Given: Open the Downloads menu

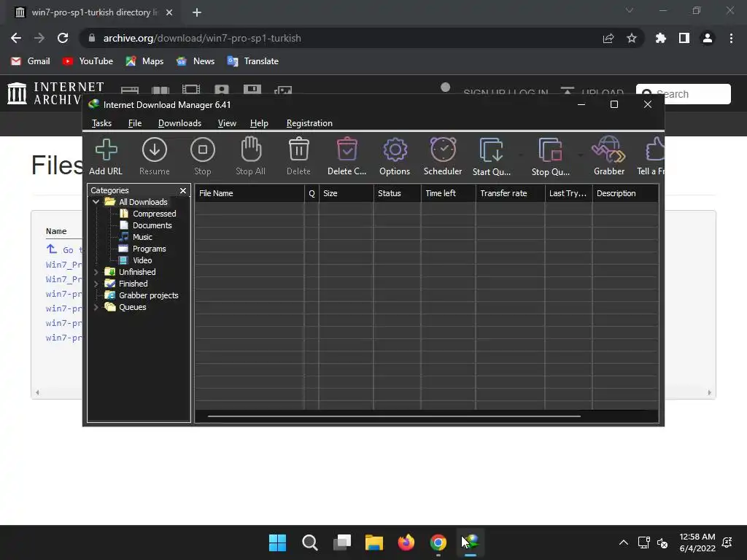Looking at the screenshot, I should tap(179, 123).
